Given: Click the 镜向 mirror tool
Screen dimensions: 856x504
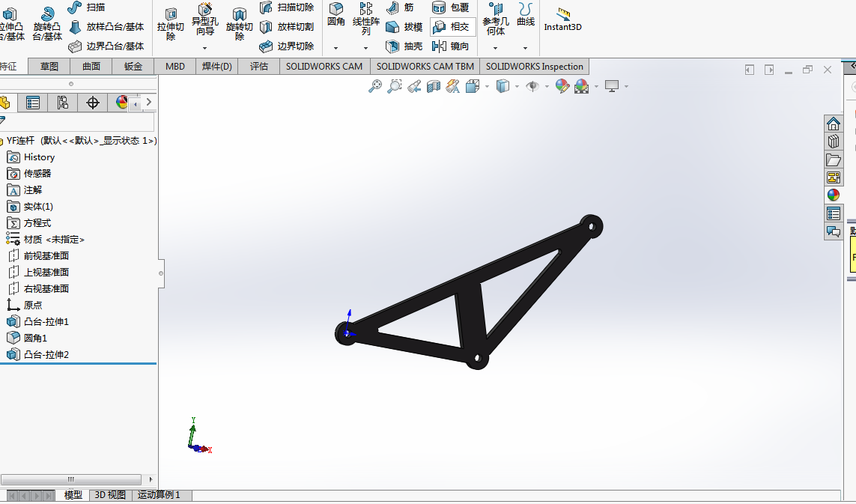Looking at the screenshot, I should [x=450, y=46].
